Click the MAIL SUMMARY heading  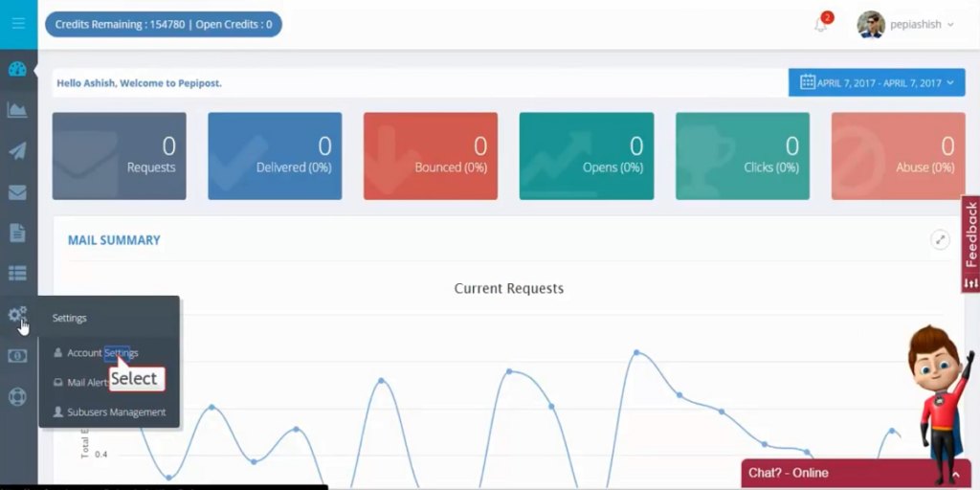click(115, 240)
